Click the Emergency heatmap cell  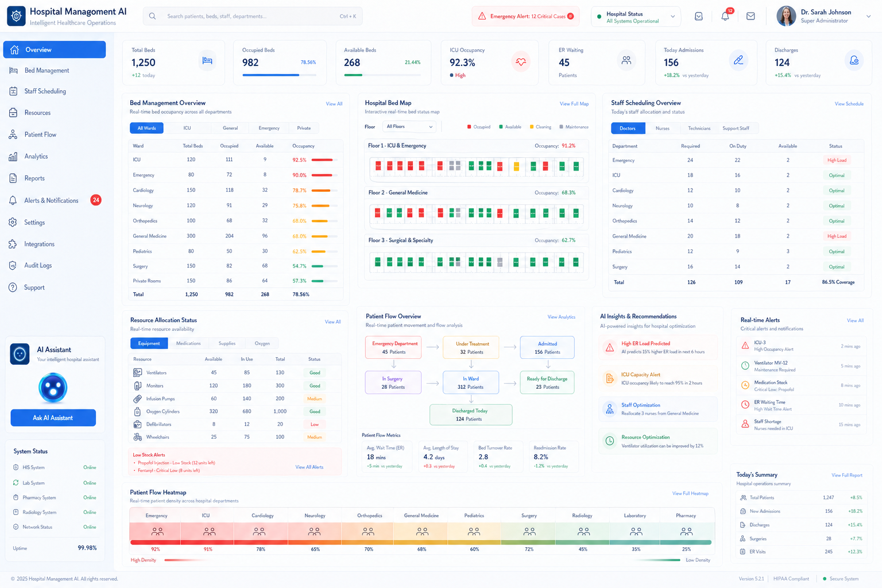[x=156, y=532]
